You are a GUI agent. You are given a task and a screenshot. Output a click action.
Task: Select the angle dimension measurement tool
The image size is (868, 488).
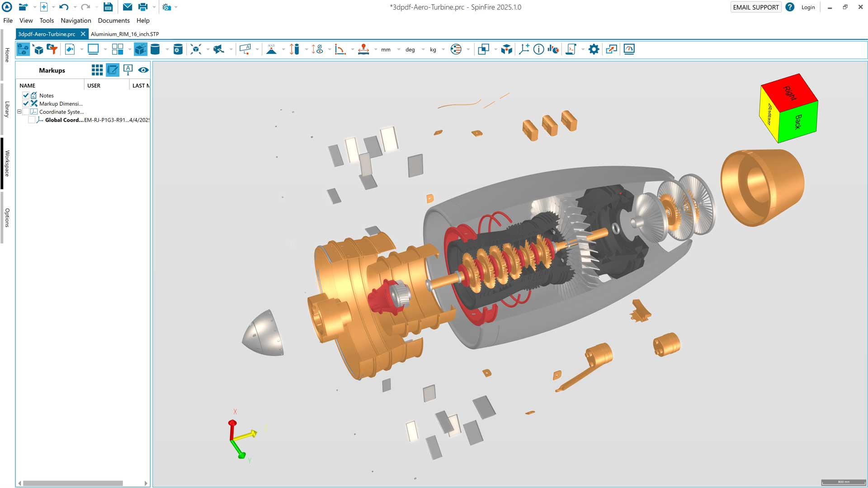coord(340,49)
